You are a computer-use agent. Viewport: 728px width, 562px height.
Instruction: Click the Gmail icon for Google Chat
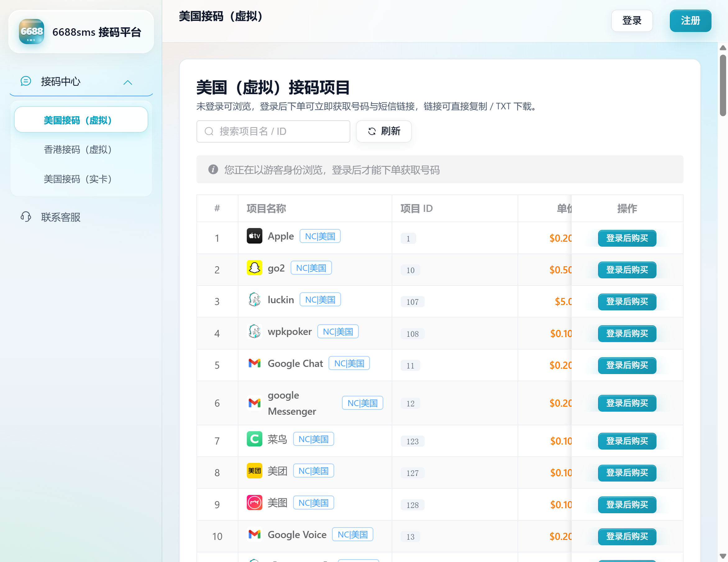254,363
